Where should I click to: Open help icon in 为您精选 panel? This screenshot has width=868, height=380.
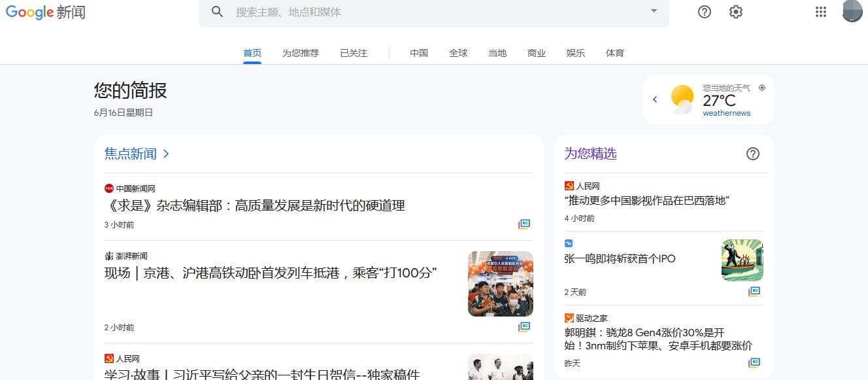tap(752, 154)
